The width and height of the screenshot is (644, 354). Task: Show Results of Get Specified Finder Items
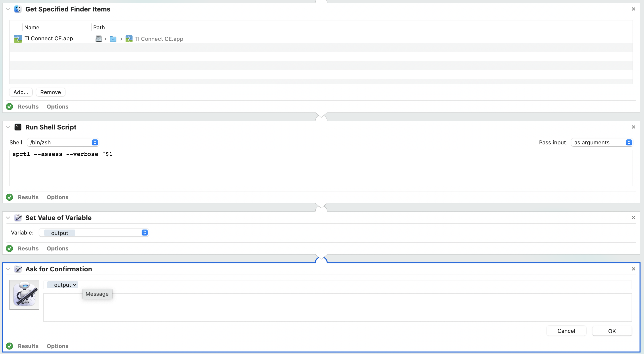click(x=28, y=106)
